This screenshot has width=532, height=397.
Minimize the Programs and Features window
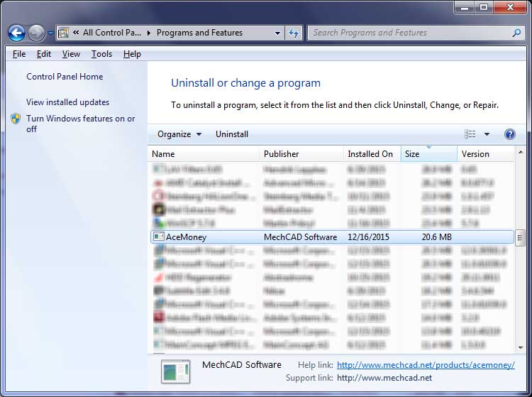pos(465,8)
